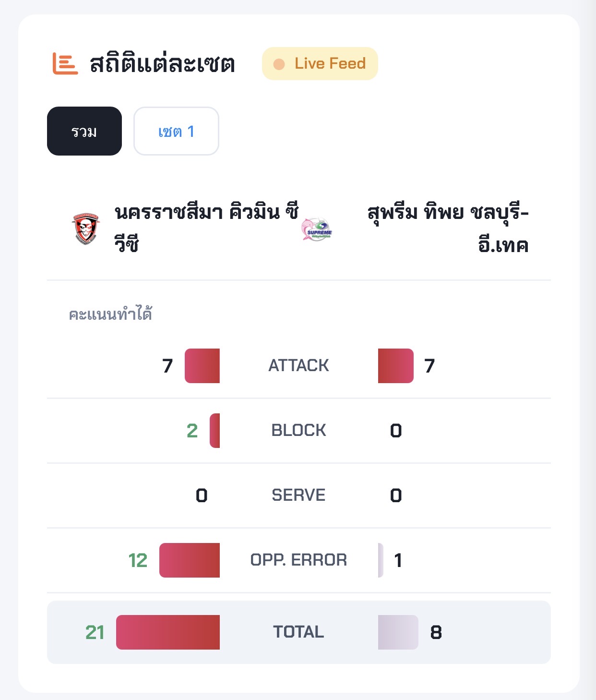
Task: Click the SERVE stat label
Action: click(x=298, y=495)
